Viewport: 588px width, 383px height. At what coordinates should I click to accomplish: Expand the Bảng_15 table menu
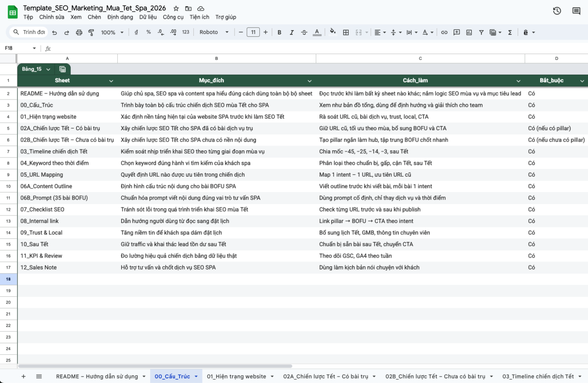(x=48, y=69)
